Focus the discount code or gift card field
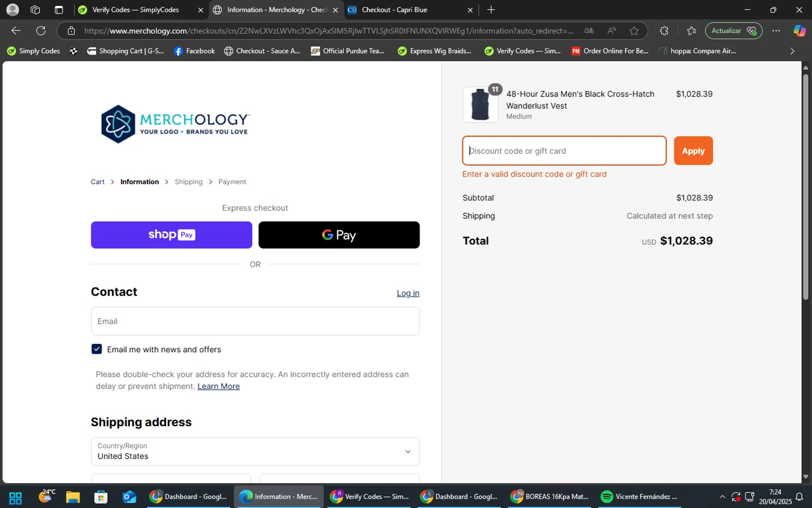The width and height of the screenshot is (812, 508). (564, 151)
